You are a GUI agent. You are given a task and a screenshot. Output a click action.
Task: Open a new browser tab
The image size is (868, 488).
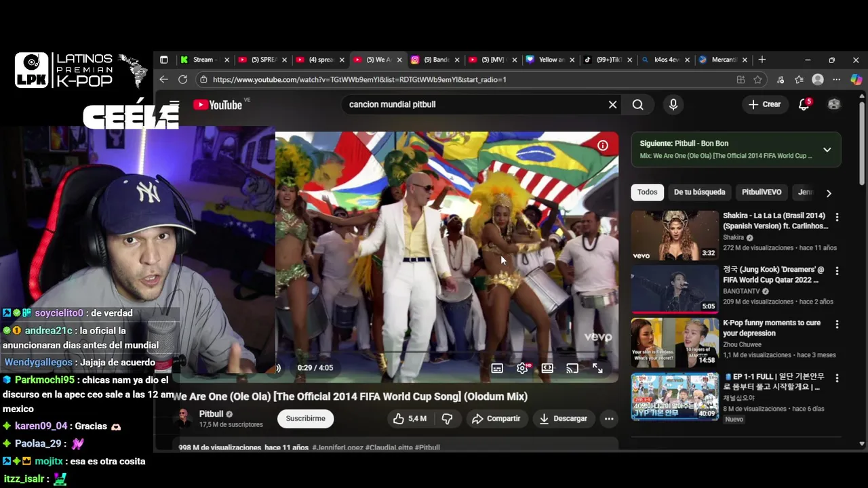pyautogui.click(x=762, y=60)
